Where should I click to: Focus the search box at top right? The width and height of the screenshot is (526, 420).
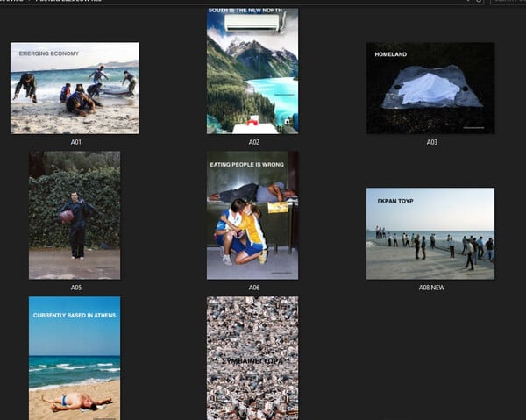(508, 2)
